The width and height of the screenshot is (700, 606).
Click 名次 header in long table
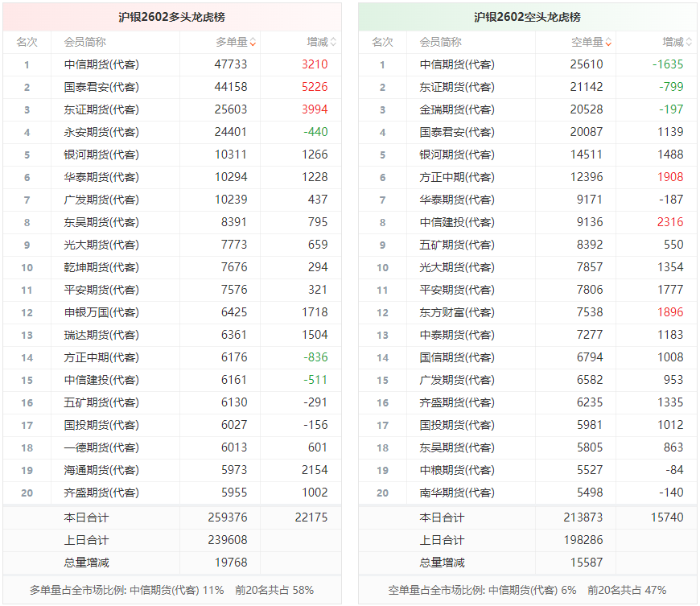click(x=27, y=43)
